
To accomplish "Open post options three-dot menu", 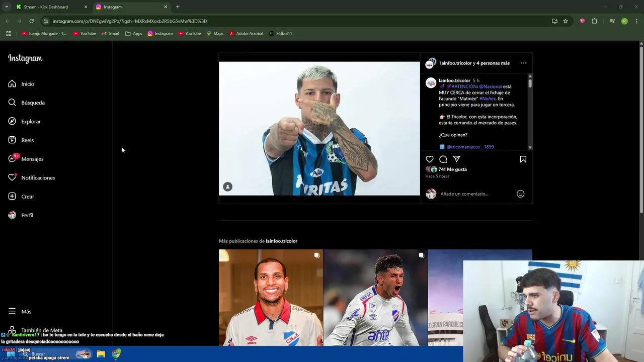I will click(x=523, y=63).
